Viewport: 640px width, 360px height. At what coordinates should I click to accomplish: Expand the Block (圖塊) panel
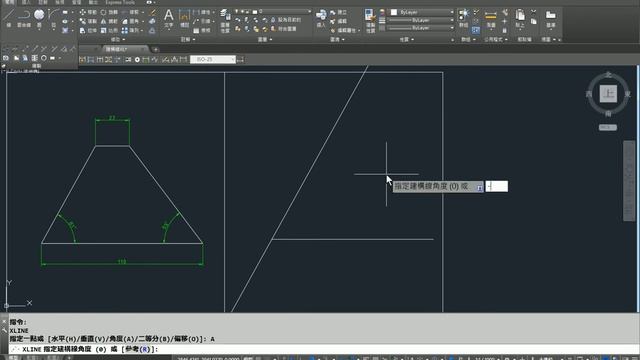pos(337,40)
